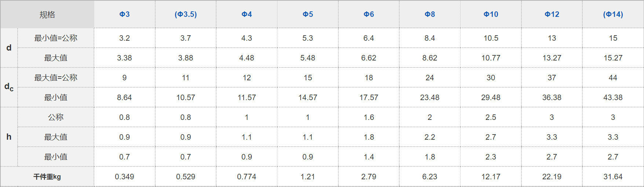Select the 0.349 weight cell
Screen dimensions: 644x187
coord(124,177)
